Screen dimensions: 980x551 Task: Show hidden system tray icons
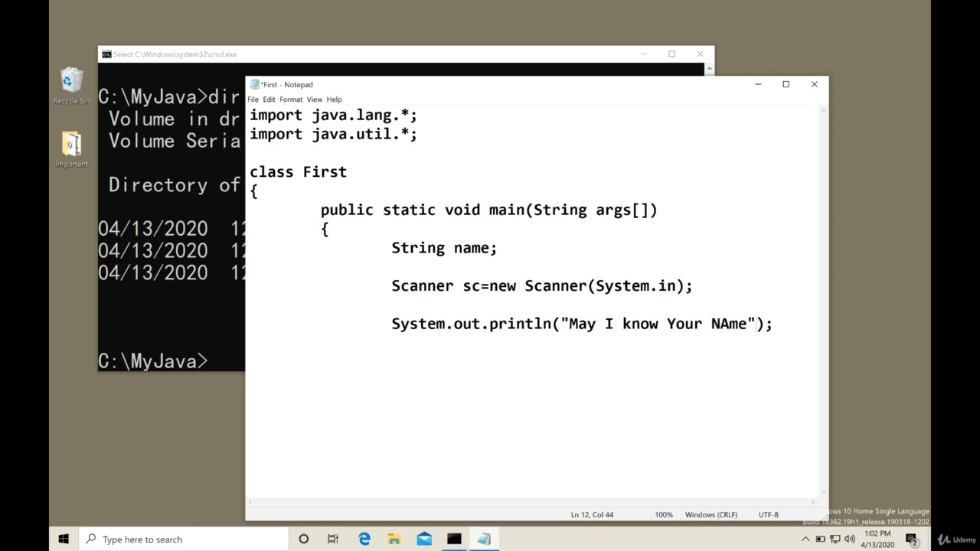coord(805,539)
